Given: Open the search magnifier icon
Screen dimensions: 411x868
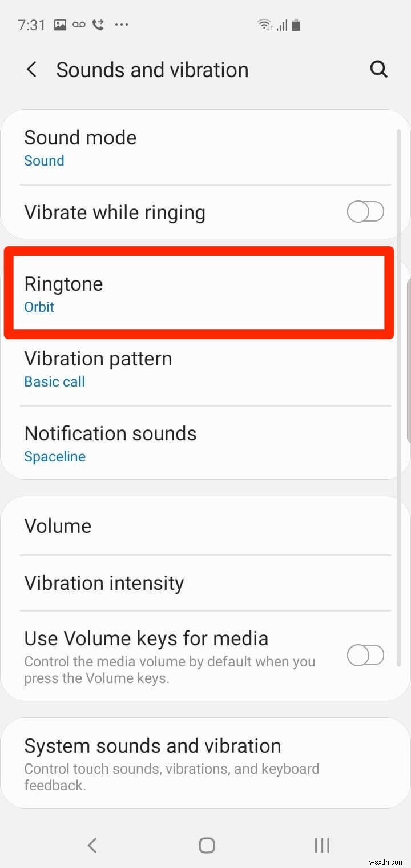Looking at the screenshot, I should pos(378,70).
